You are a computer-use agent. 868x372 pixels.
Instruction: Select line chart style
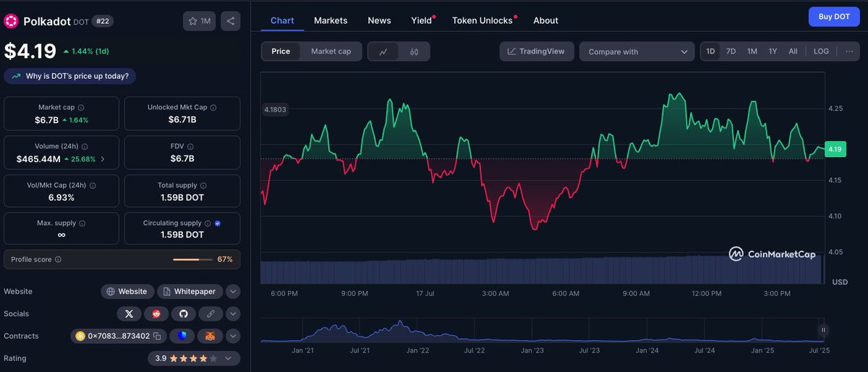pos(383,51)
